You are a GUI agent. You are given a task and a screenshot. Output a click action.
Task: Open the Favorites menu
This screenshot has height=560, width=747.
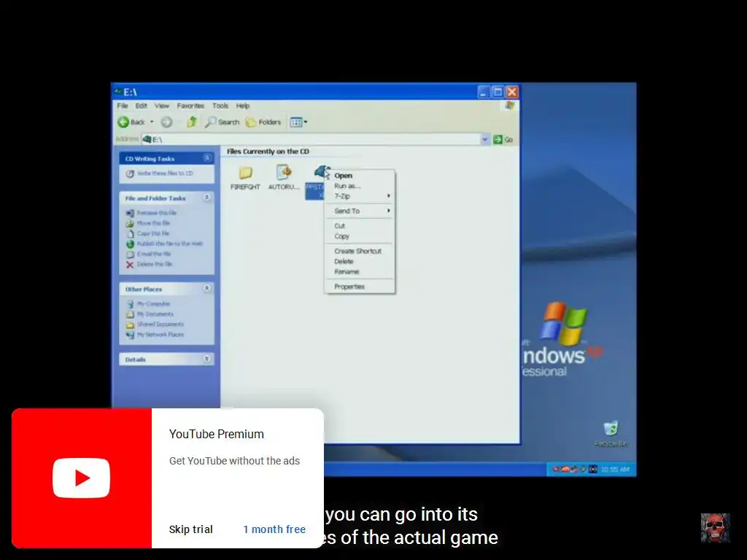click(x=190, y=106)
